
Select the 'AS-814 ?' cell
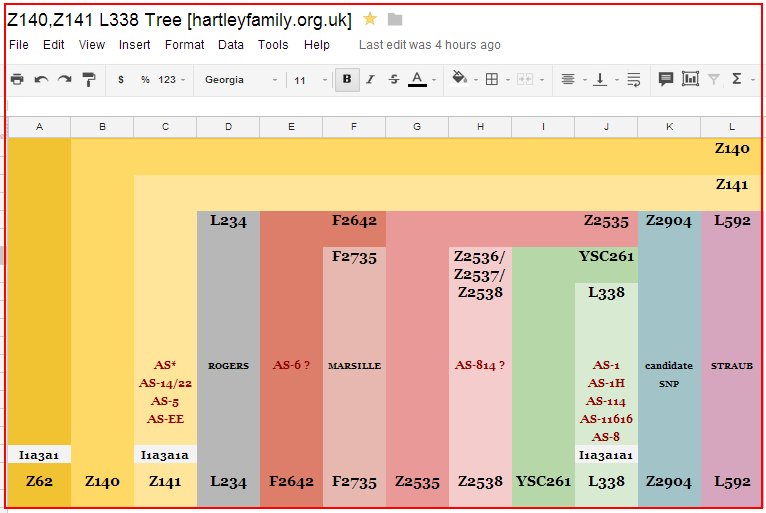coord(480,365)
